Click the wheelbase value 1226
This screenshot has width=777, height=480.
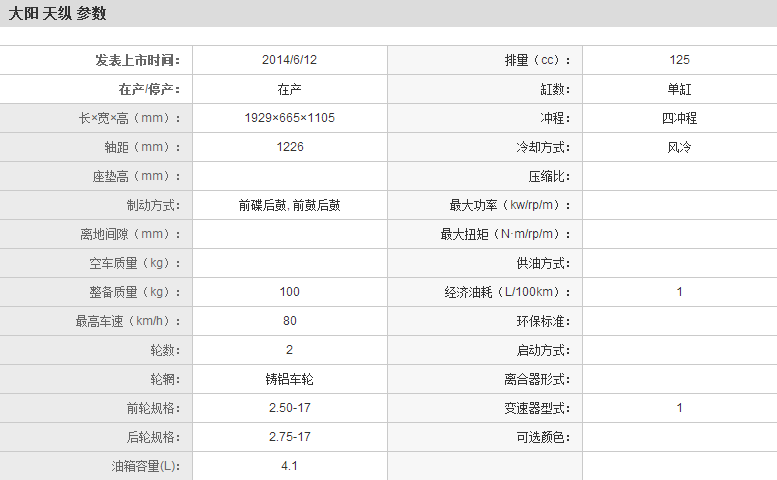click(289, 147)
